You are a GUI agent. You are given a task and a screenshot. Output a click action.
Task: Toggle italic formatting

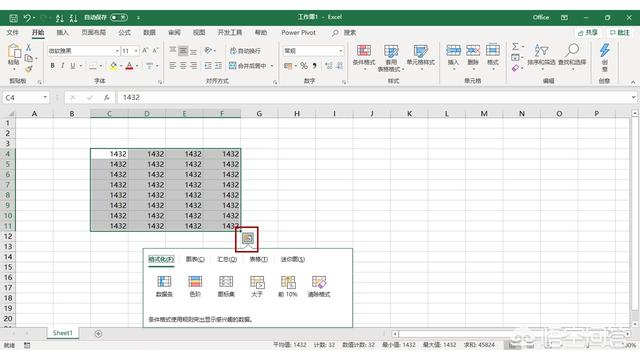(x=62, y=65)
